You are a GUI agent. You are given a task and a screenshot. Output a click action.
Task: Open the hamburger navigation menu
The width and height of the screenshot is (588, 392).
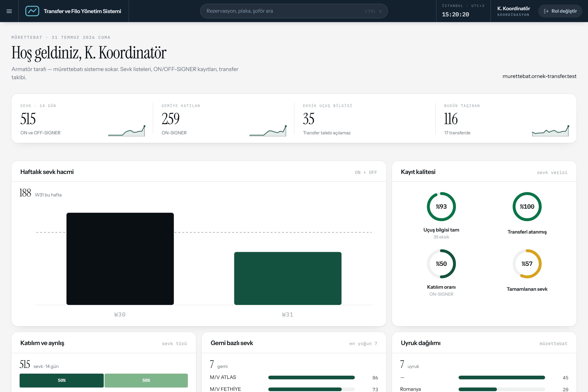point(9,11)
